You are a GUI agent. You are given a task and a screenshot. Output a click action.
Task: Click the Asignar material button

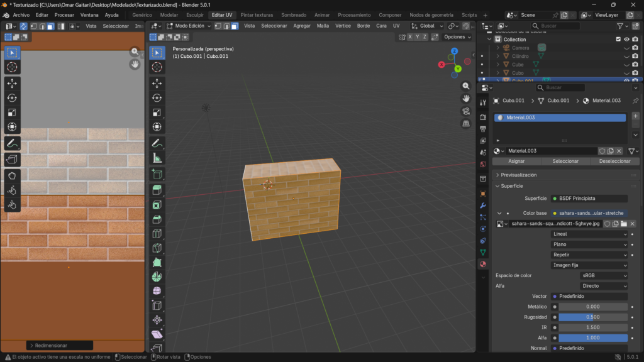[516, 161]
